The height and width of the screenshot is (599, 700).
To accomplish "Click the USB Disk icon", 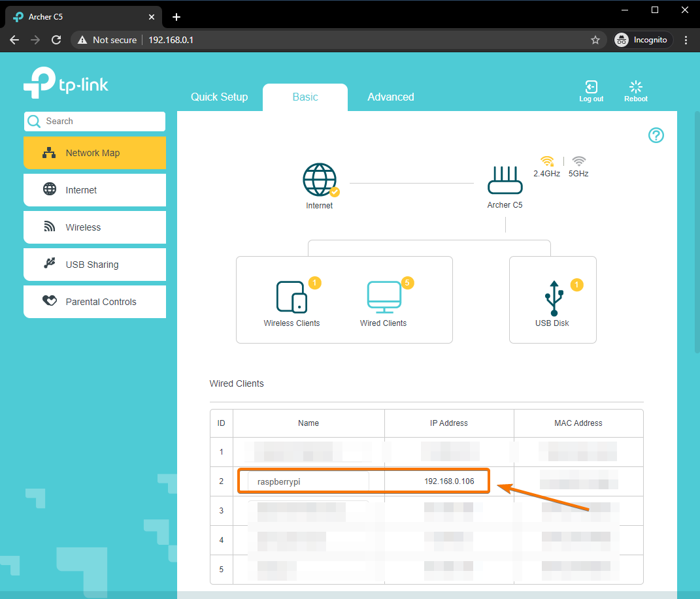I will (x=553, y=299).
